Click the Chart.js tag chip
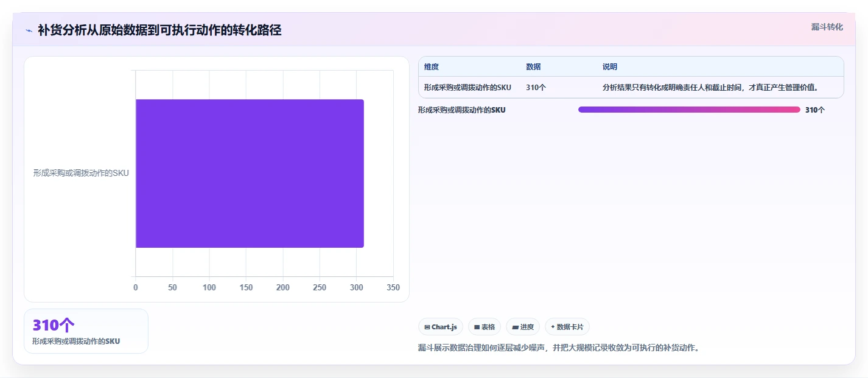The image size is (868, 378). tap(441, 327)
